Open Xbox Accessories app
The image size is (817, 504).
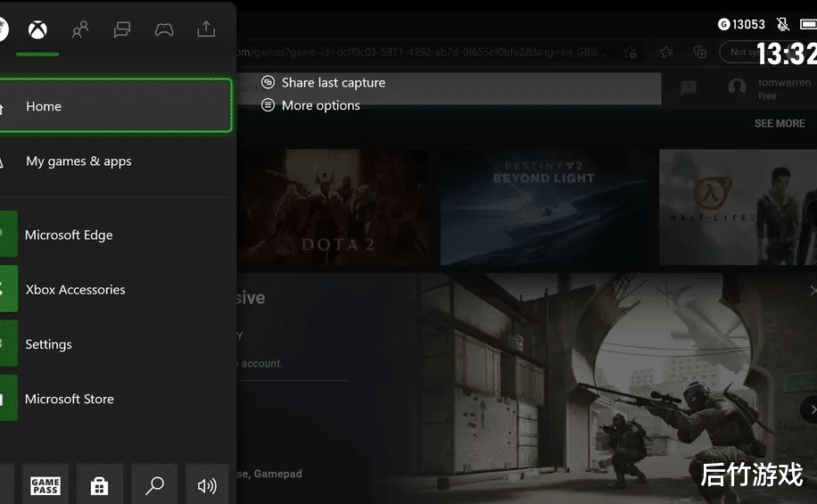click(115, 289)
